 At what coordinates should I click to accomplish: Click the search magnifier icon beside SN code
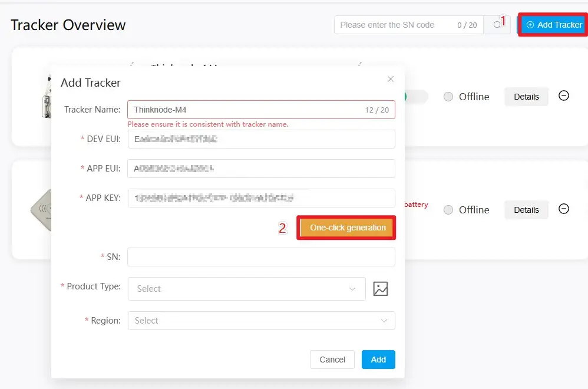pyautogui.click(x=497, y=25)
